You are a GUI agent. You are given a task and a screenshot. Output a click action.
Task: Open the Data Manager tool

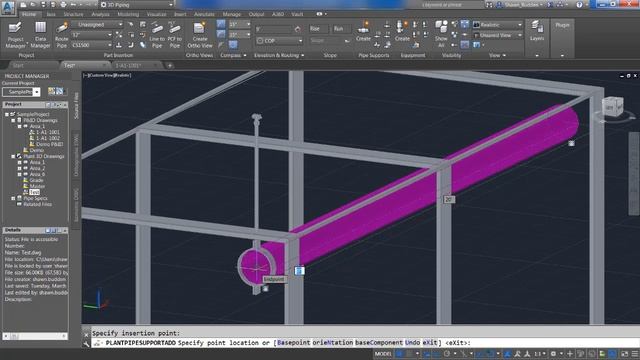pos(40,35)
